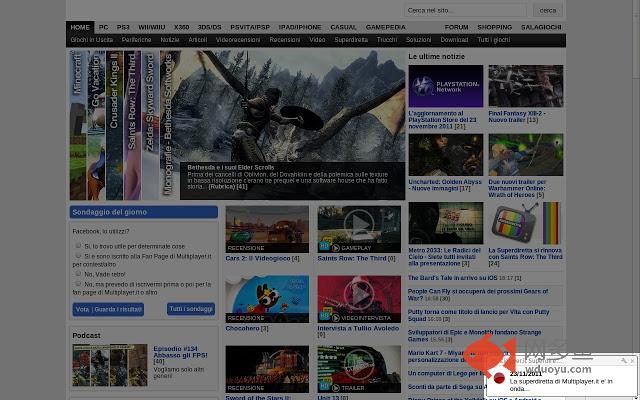The height and width of the screenshot is (400, 640).
Task: Select 'Sì, lo trovo utile' poll option
Action: click(x=78, y=246)
